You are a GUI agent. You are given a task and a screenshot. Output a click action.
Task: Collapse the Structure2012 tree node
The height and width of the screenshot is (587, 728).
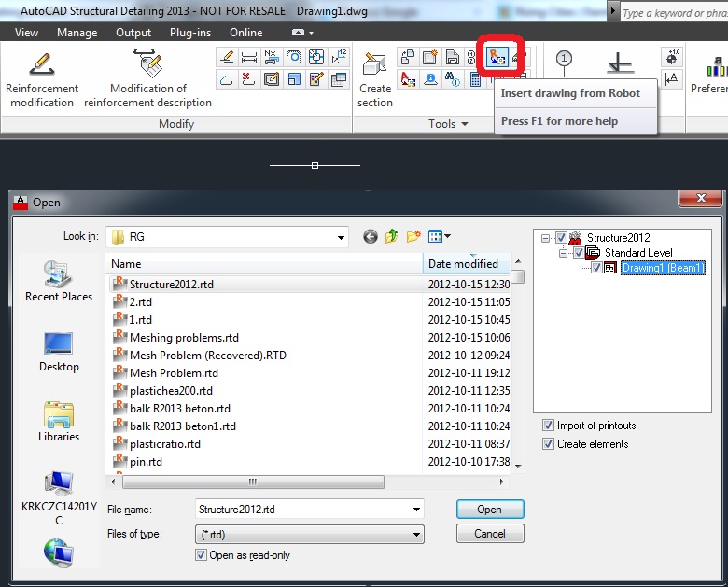pos(545,238)
